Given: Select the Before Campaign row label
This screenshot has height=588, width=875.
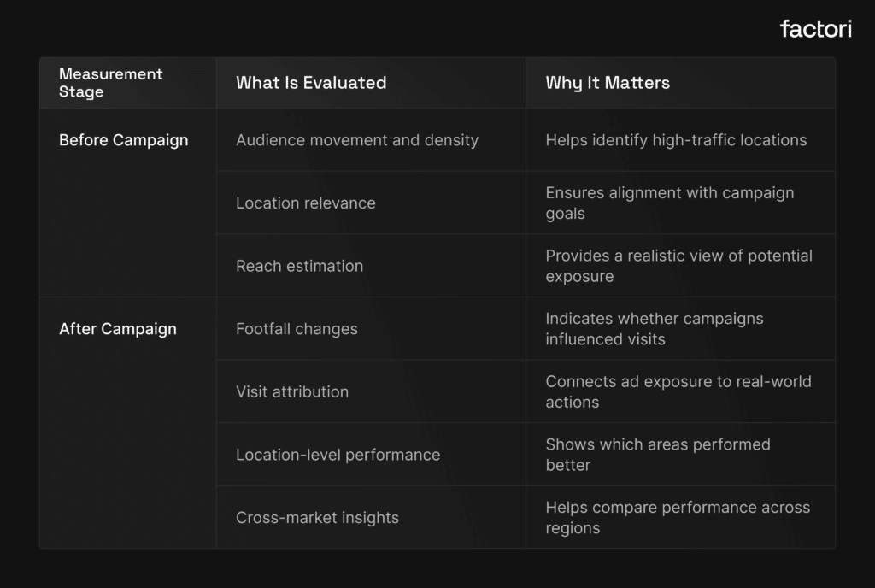Looking at the screenshot, I should tap(123, 140).
